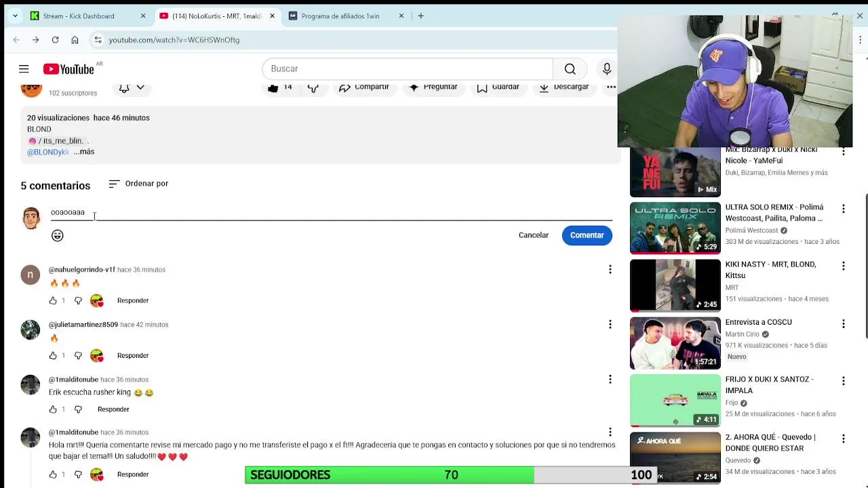Viewport: 868px width, 488px height.
Task: Reload the page with the browser refresh icon
Action: click(55, 40)
